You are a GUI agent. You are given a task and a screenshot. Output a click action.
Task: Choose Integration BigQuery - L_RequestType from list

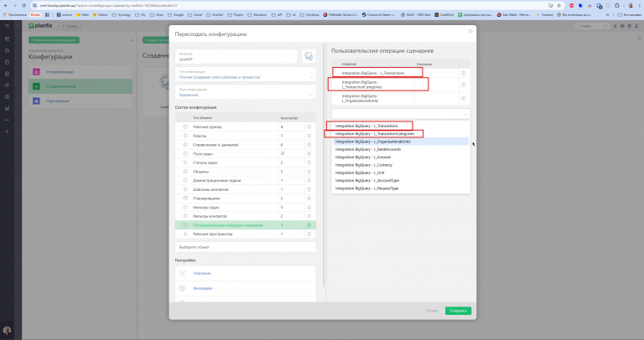point(401,188)
